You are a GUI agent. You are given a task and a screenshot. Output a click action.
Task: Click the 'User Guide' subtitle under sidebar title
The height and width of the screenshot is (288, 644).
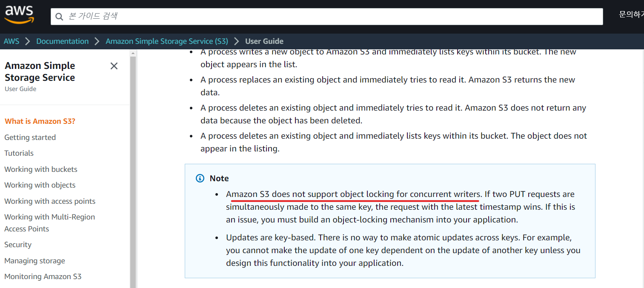point(20,89)
